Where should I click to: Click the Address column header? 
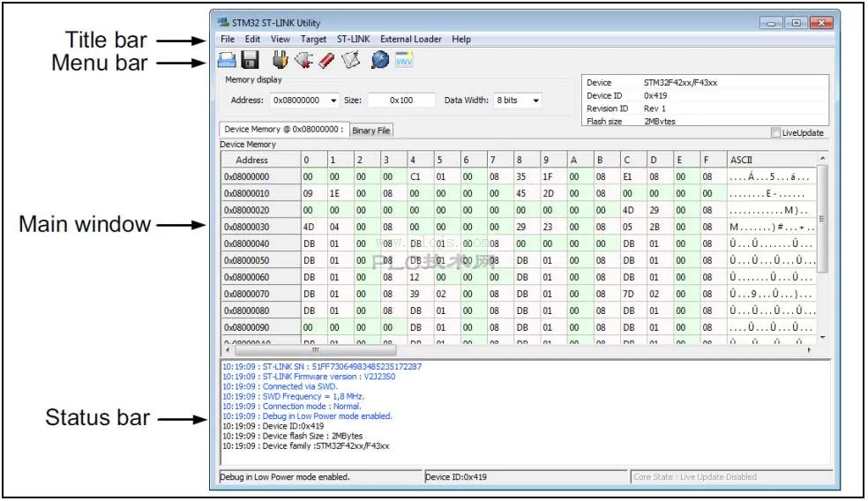coord(261,160)
